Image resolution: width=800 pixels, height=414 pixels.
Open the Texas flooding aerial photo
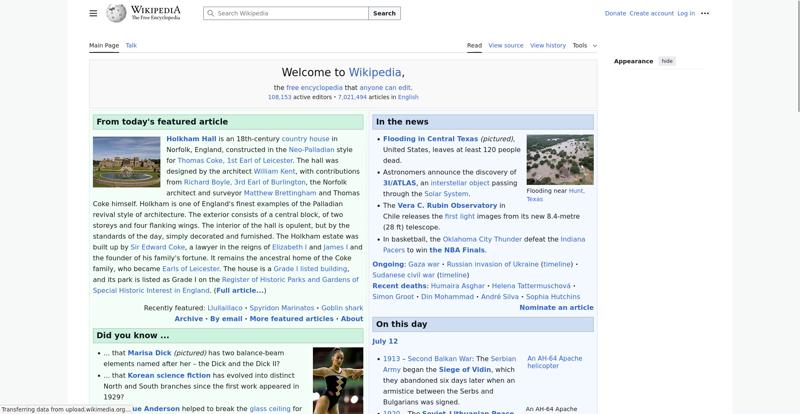pos(560,159)
